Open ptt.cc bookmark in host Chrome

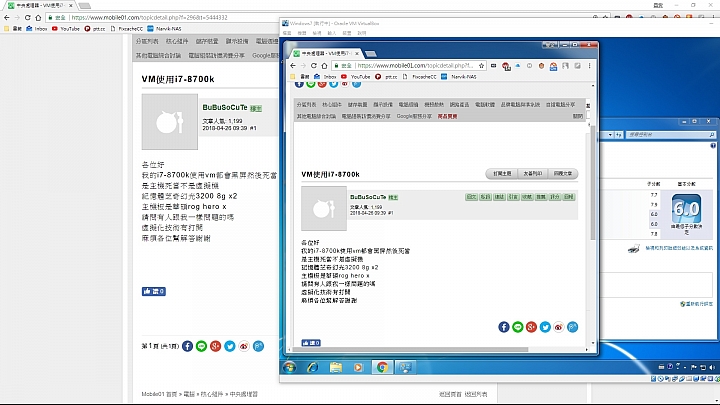pyautogui.click(x=95, y=28)
